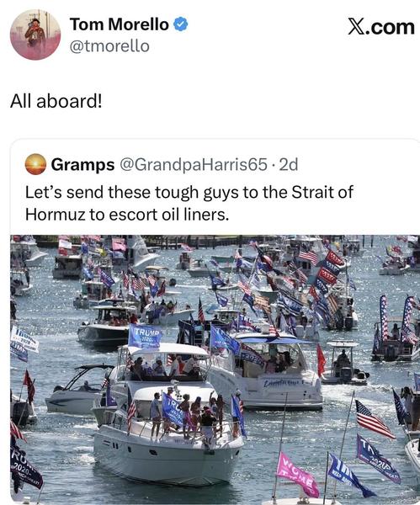Image resolution: width=420 pixels, height=505 pixels.
Task: Open Gramps' sunset profile avatar
Action: 35,164
